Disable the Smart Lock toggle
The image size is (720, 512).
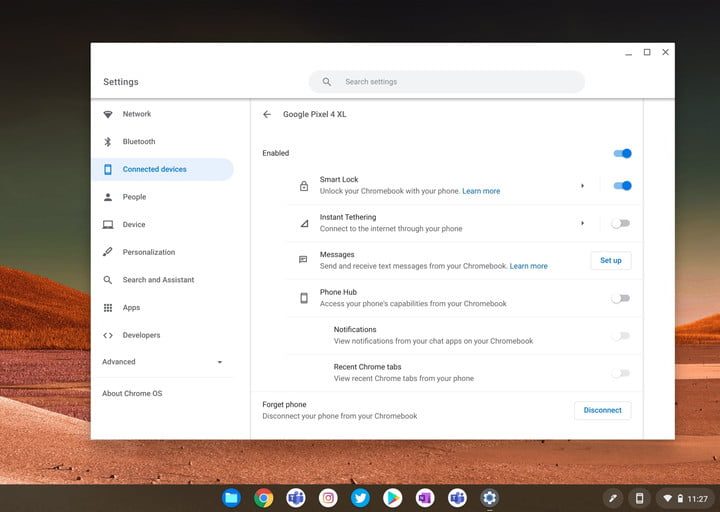[x=622, y=186]
